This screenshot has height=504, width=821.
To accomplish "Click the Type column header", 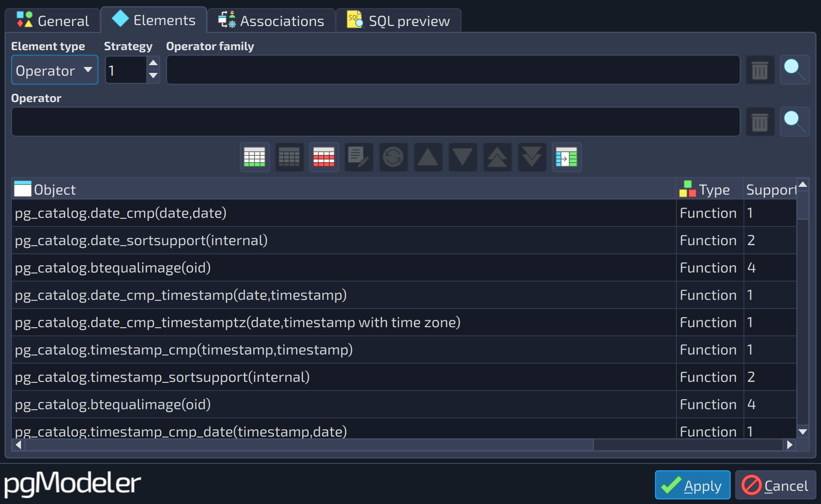I will tap(710, 189).
